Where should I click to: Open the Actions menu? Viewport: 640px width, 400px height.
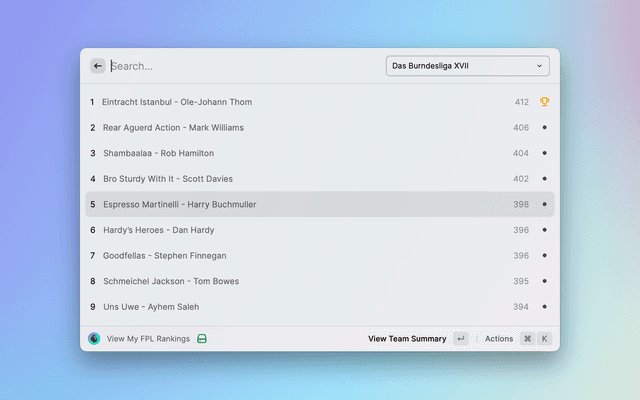tap(498, 339)
